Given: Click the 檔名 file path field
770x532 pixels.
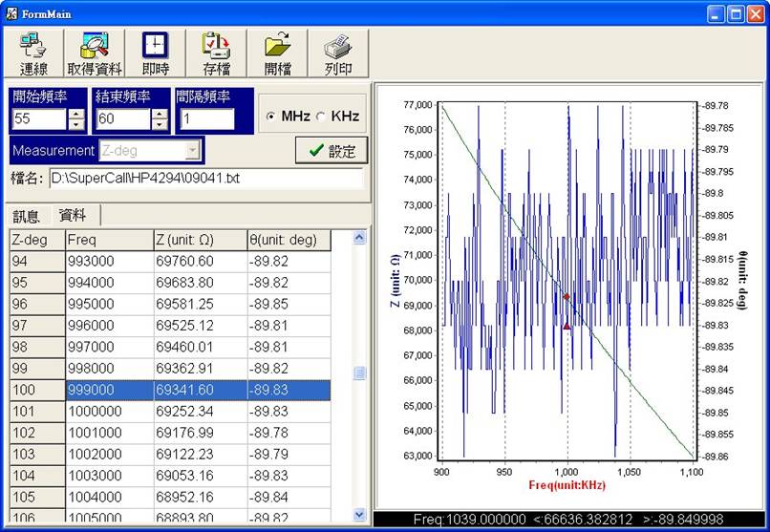Looking at the screenshot, I should coord(206,179).
